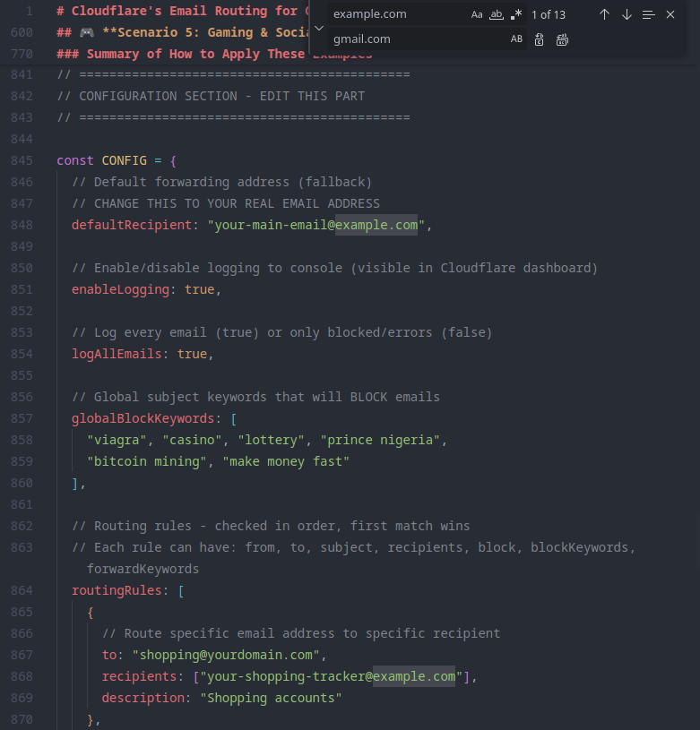The image size is (700, 730).
Task: Go to previous match using up arrow
Action: (604, 14)
